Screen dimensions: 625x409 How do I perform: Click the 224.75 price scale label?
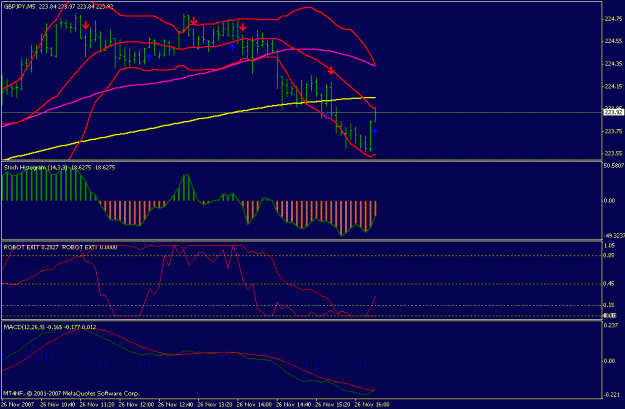click(x=613, y=18)
